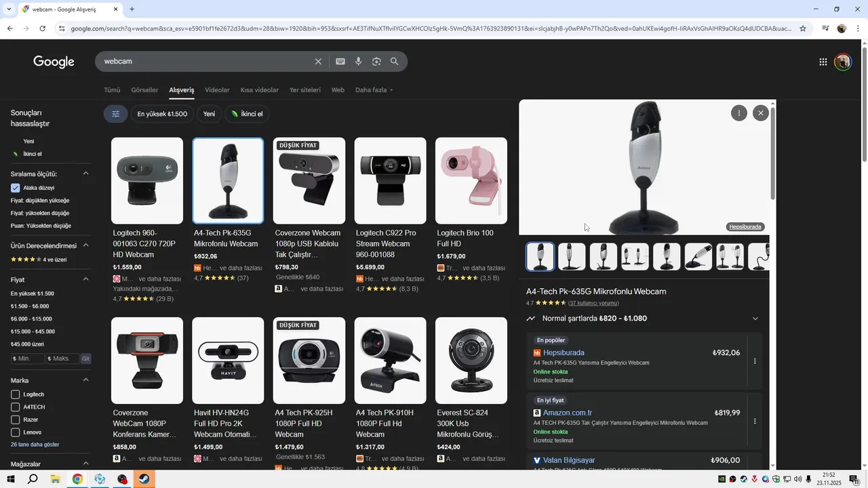Image resolution: width=868 pixels, height=488 pixels.
Task: View site information icon in address bar
Action: click(x=62, y=28)
